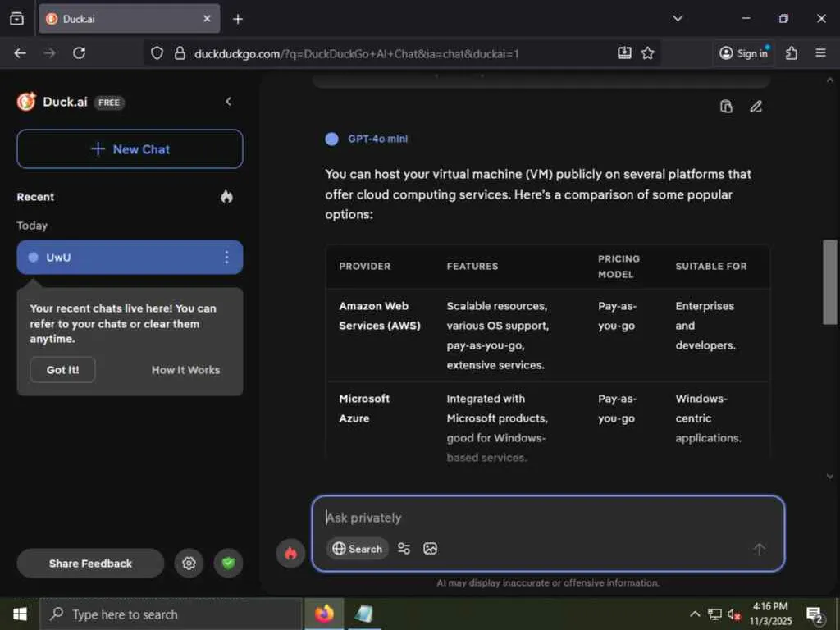
Task: Open the notepad app in taskbar
Action: [x=363, y=614]
